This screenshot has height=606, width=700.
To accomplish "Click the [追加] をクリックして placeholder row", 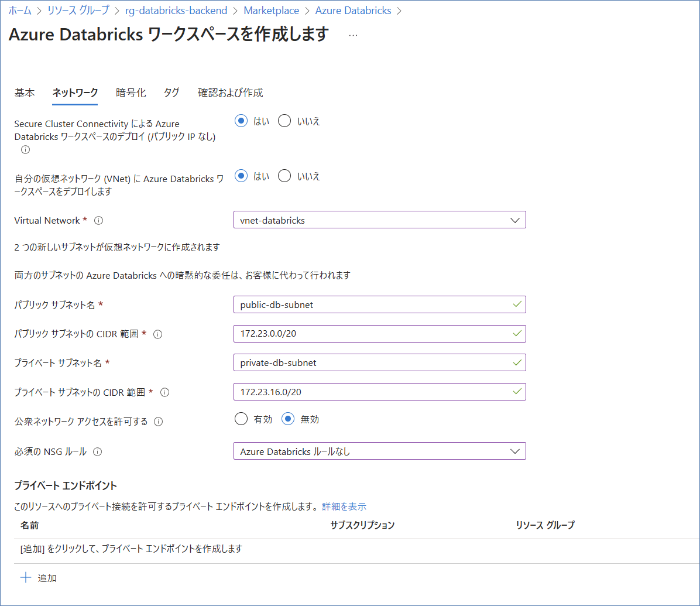I will [x=356, y=549].
